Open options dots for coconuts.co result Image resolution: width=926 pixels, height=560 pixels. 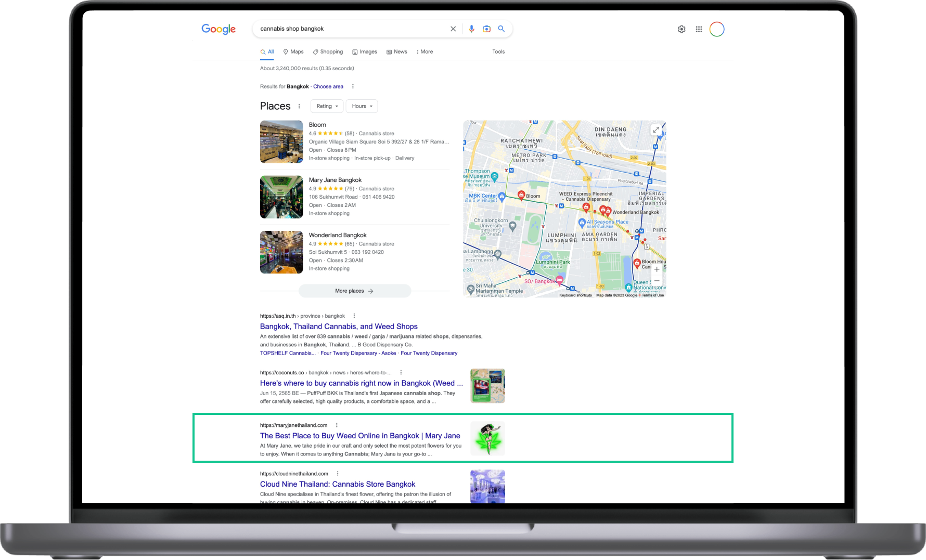pyautogui.click(x=401, y=372)
